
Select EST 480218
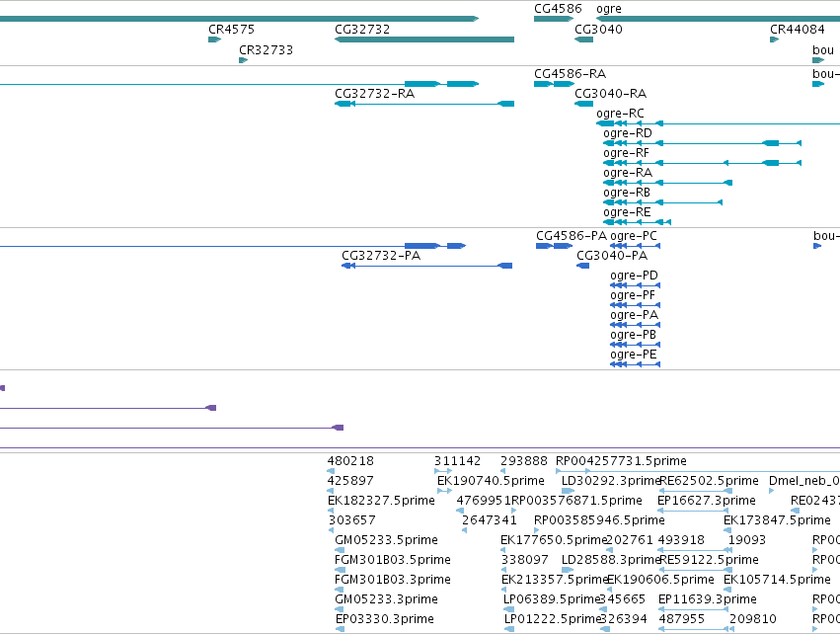[350, 461]
